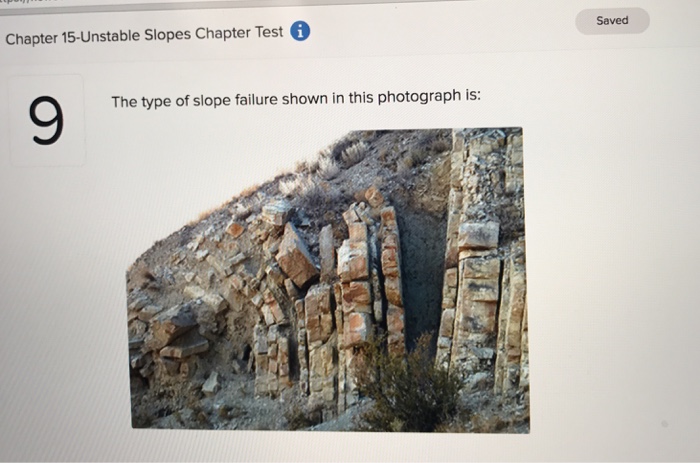
Task: Click the word Saved at top right
Action: tap(612, 21)
